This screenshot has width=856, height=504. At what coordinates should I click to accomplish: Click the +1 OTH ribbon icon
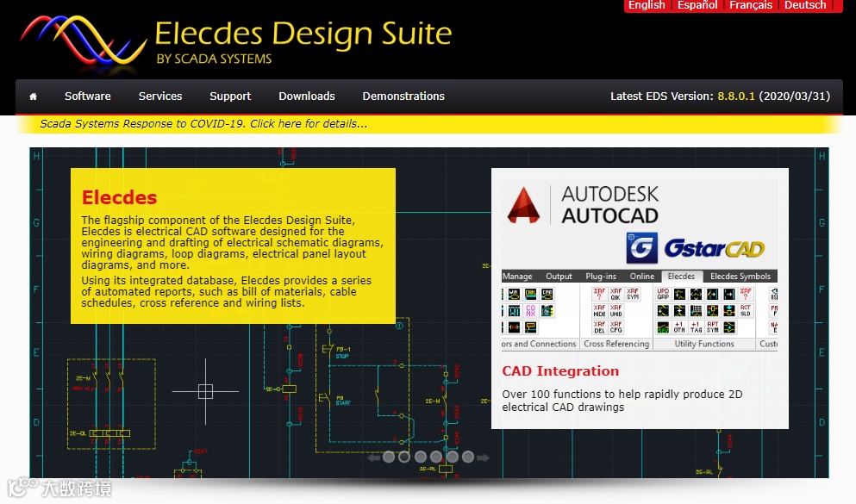tap(679, 327)
